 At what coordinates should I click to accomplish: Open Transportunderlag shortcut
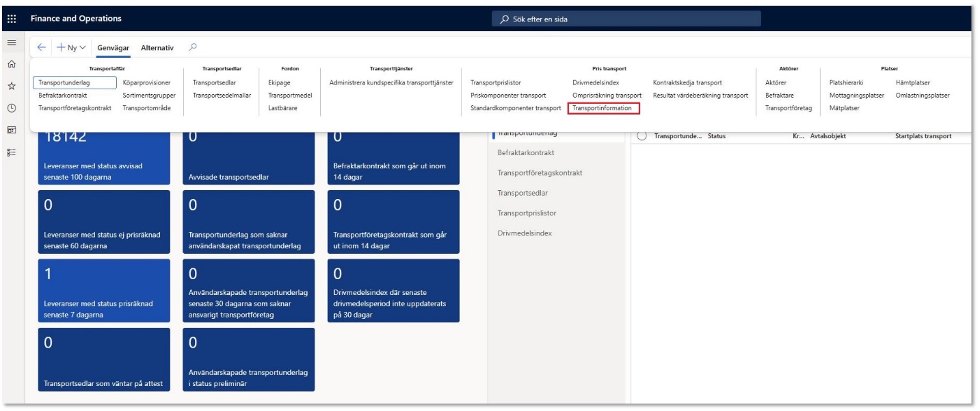(x=75, y=83)
